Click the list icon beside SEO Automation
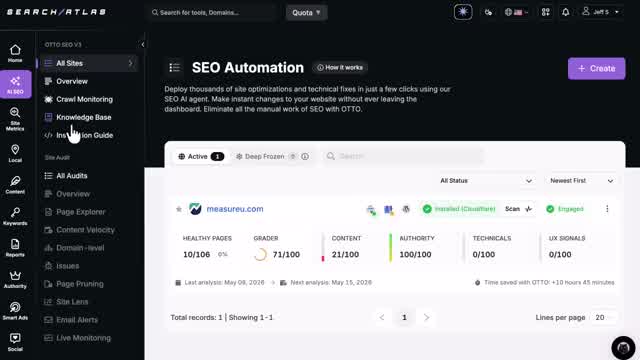Viewport: 640px width, 360px height. pos(174,67)
